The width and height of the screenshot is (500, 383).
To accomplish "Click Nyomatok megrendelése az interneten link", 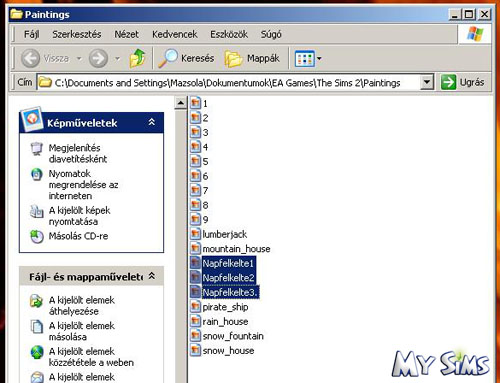I will pyautogui.click(x=83, y=184).
